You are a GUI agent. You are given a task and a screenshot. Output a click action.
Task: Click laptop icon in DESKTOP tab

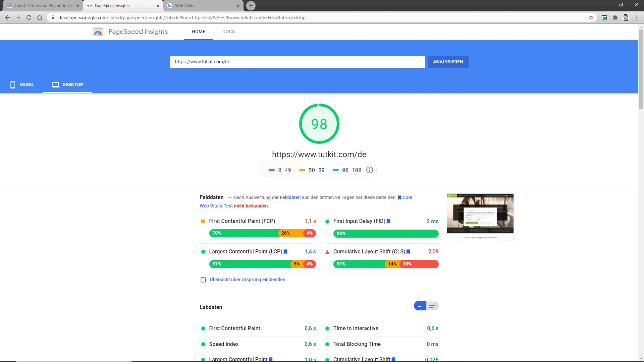56,85
